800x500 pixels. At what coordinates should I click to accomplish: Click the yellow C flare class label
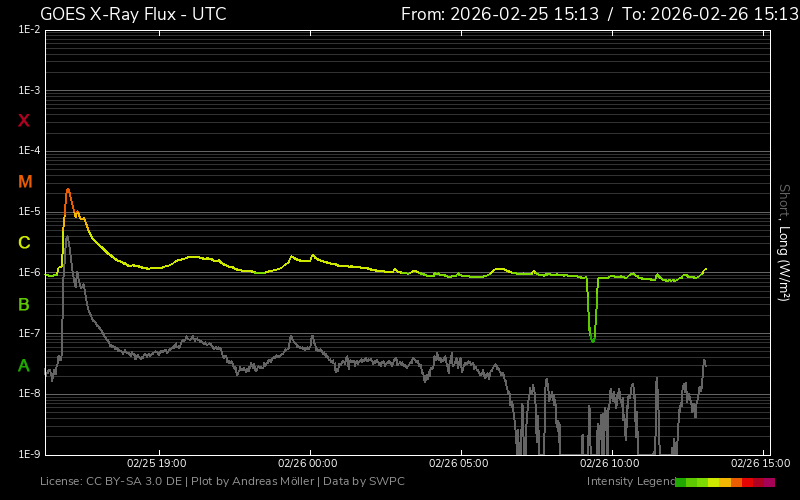[24, 243]
